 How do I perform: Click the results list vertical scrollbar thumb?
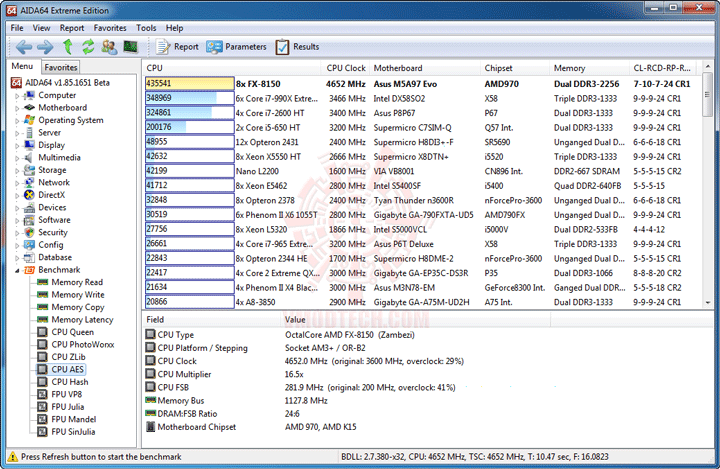click(x=708, y=97)
